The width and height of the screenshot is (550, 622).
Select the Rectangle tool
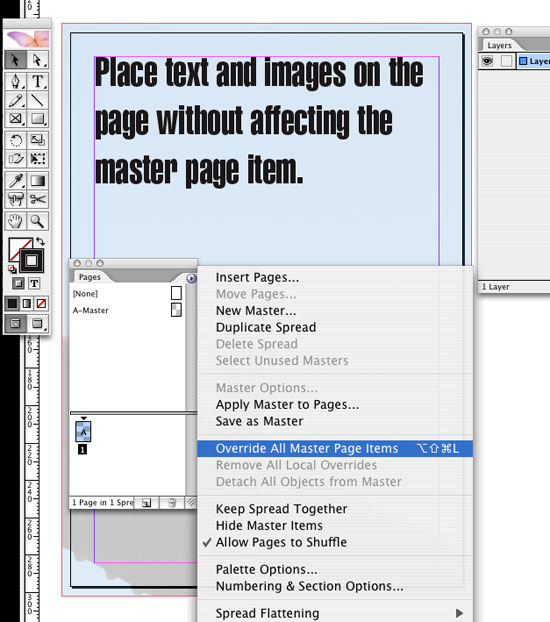38,119
